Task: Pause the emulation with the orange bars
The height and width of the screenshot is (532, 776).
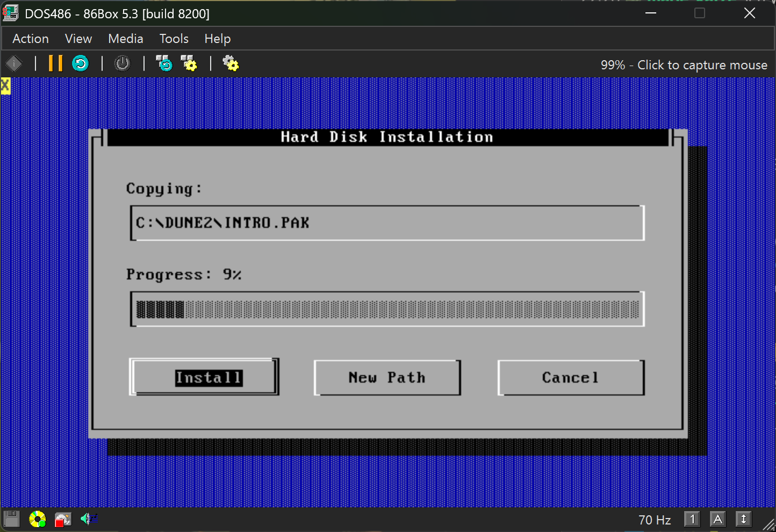Action: (x=55, y=63)
